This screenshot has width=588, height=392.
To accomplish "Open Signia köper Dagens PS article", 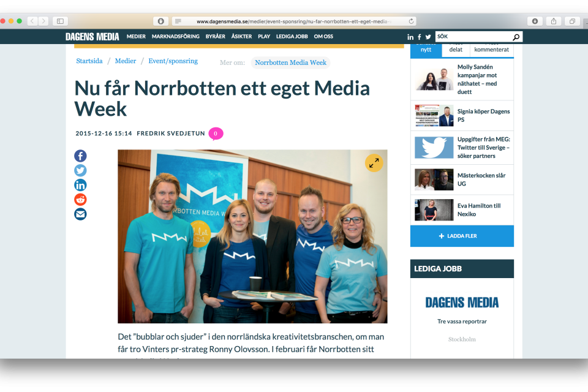I will click(483, 116).
